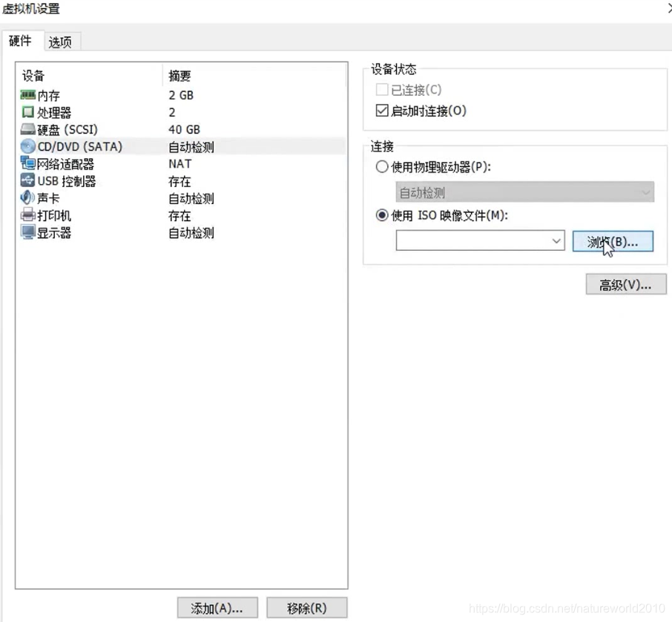Switch to the 选项 tab
The width and height of the screenshot is (672, 622).
tap(62, 42)
